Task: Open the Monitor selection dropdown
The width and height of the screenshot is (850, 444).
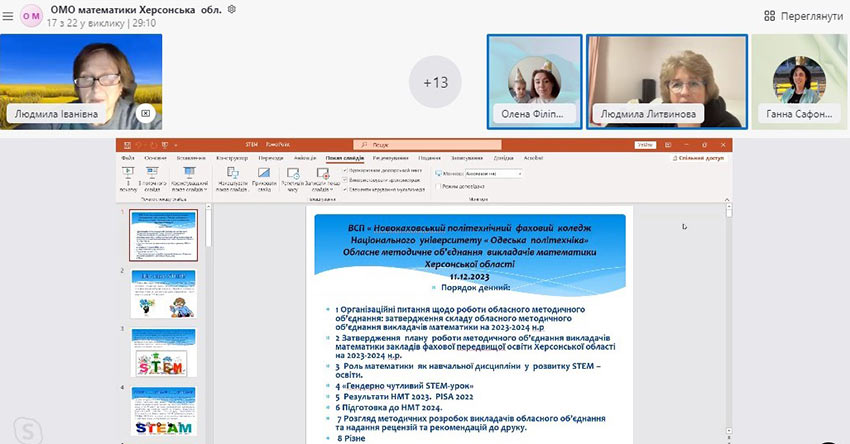Action: tap(495, 173)
